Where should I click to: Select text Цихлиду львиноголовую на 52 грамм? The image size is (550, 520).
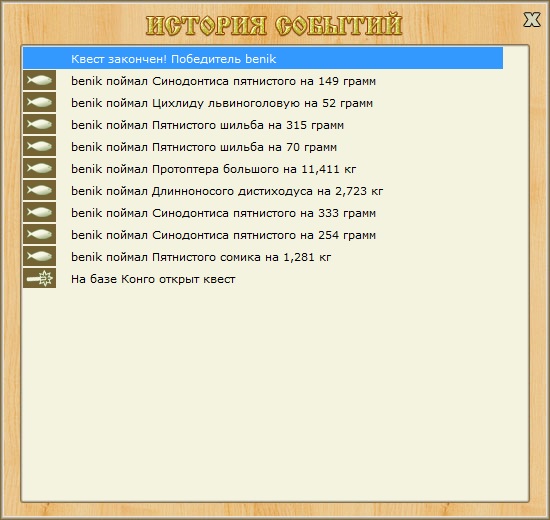(x=262, y=104)
